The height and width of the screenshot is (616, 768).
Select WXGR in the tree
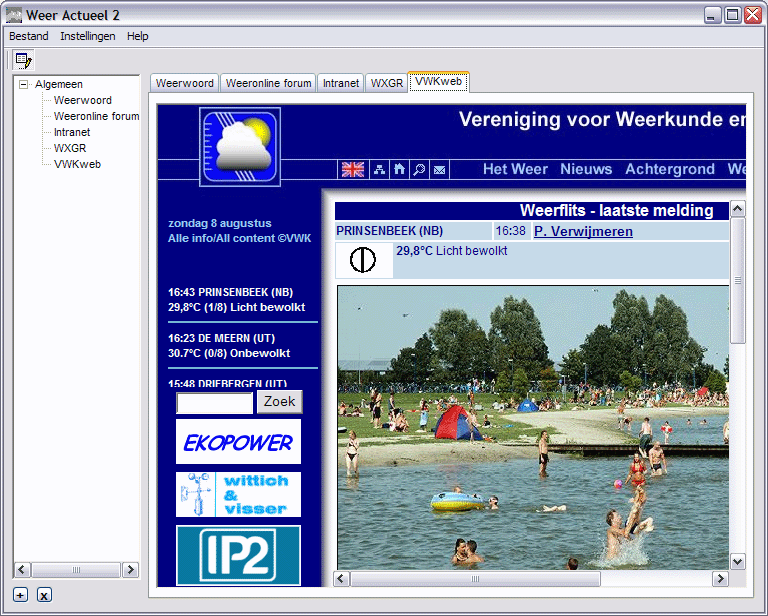[70, 148]
